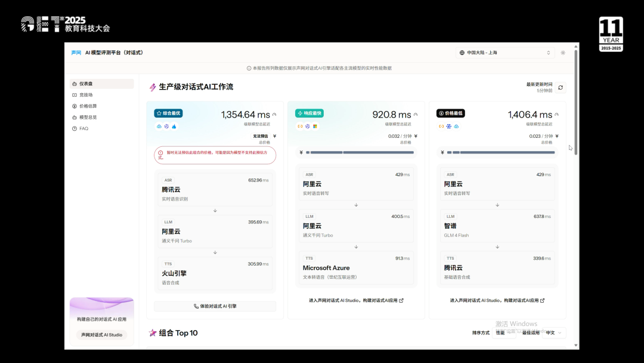Open FAQ in the sidebar
The image size is (644, 363).
101,129
